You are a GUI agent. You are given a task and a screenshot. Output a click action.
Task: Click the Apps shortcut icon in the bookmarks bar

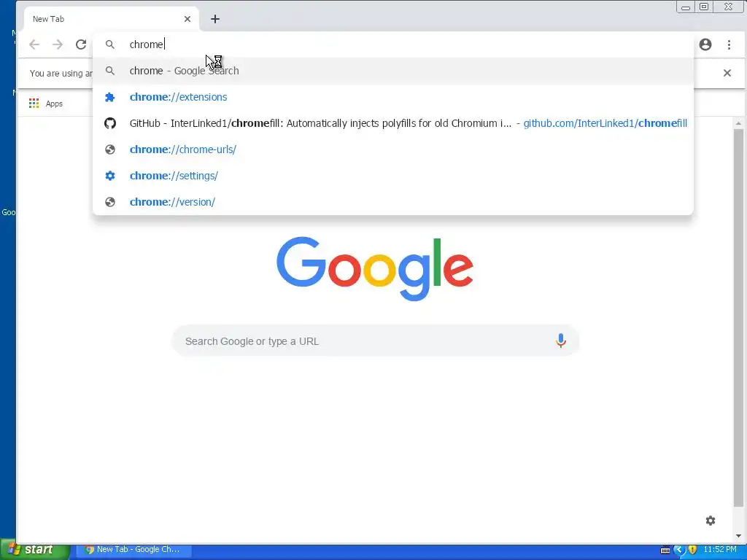click(34, 104)
